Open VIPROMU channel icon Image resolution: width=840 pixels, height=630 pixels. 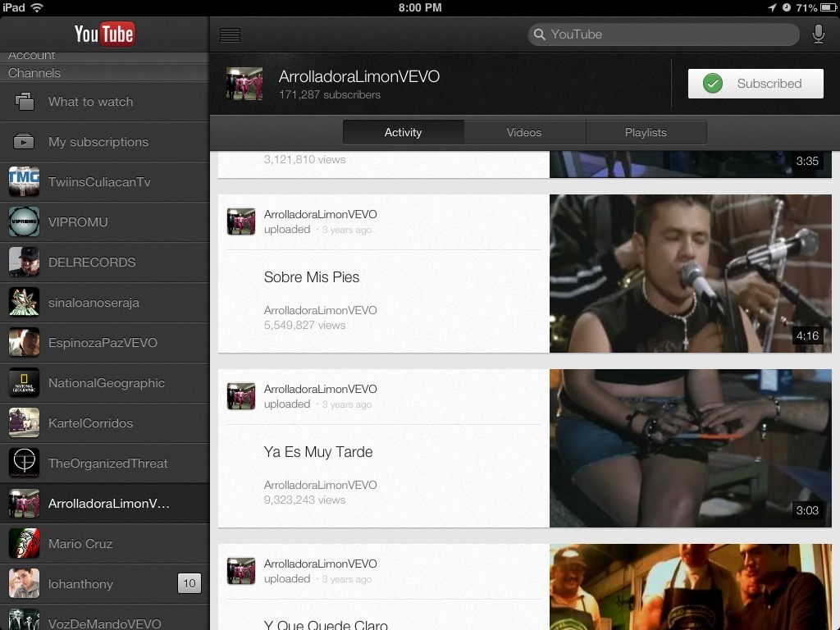tap(24, 221)
